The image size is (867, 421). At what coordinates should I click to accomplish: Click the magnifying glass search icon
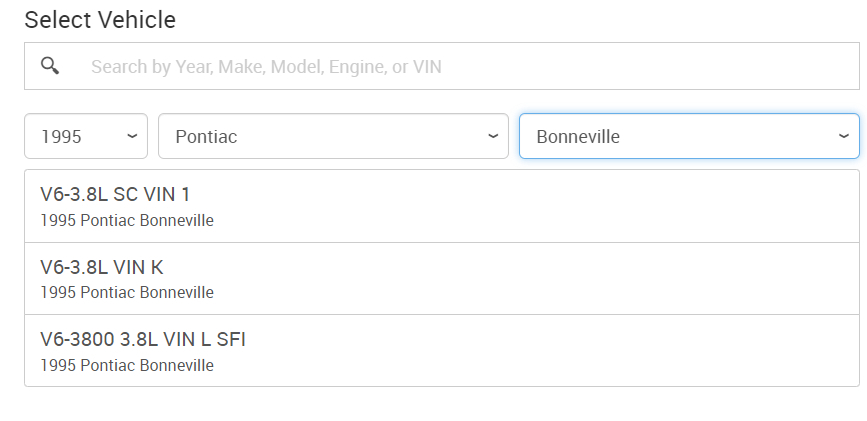[x=50, y=66]
